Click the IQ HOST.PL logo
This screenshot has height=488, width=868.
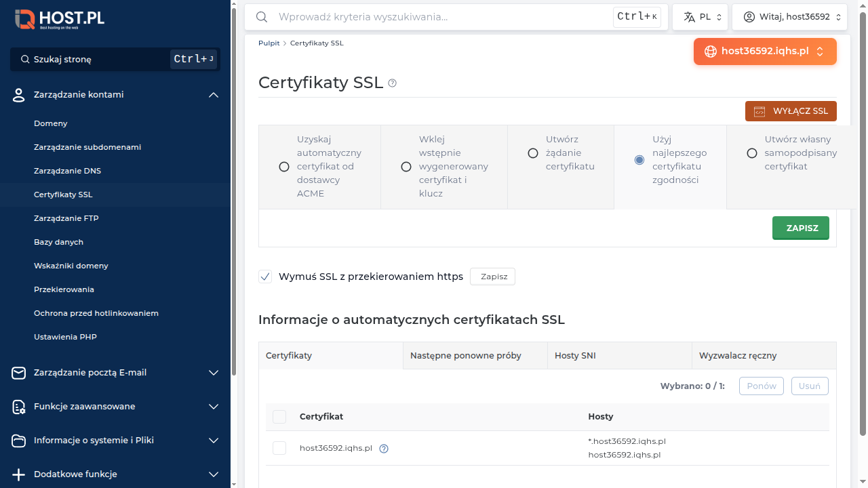tap(60, 18)
